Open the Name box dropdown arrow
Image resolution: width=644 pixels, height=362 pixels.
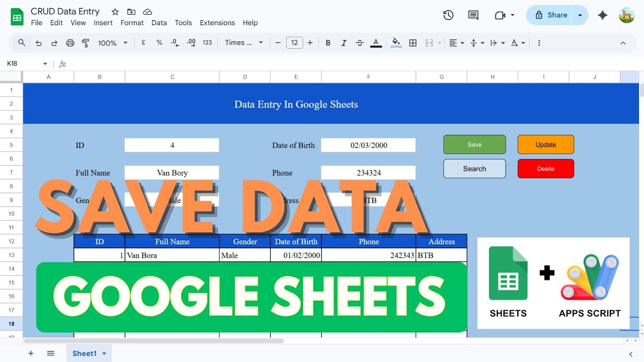45,64
